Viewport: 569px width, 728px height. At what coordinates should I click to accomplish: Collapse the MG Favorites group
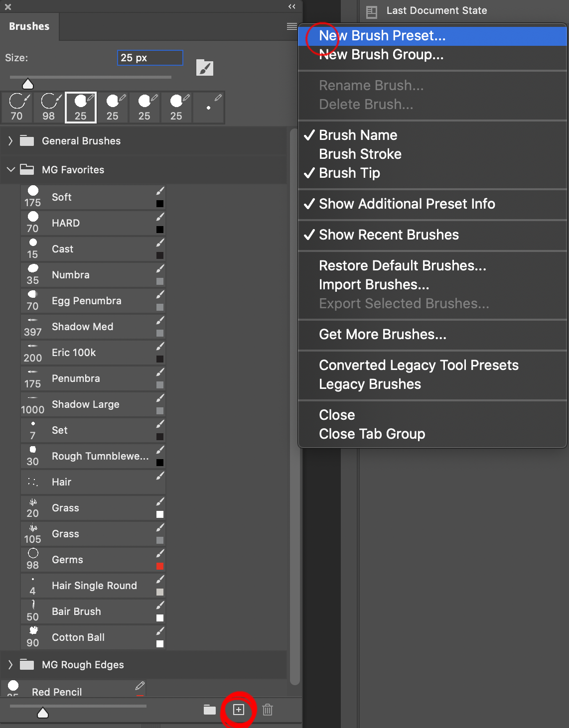tap(10, 169)
